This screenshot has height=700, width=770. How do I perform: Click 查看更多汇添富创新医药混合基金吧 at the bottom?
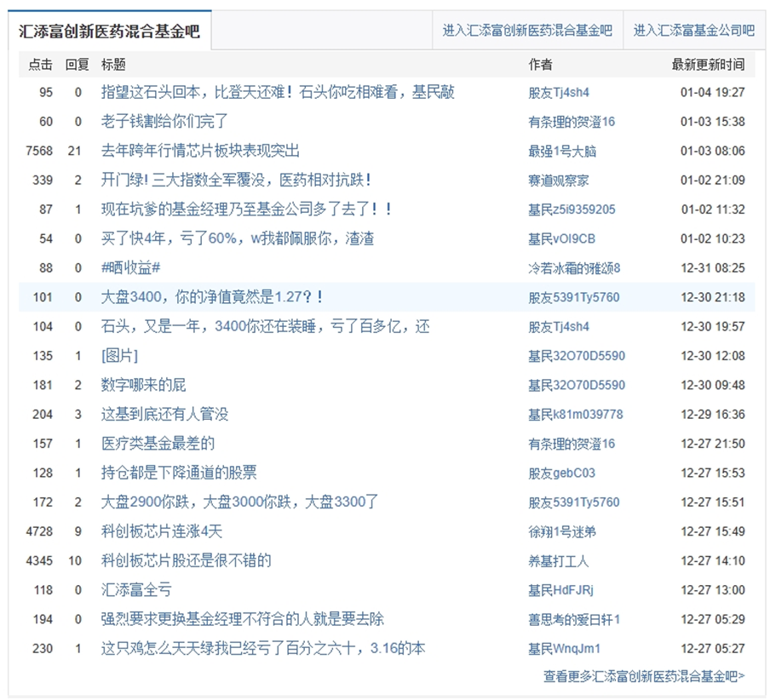click(x=644, y=676)
